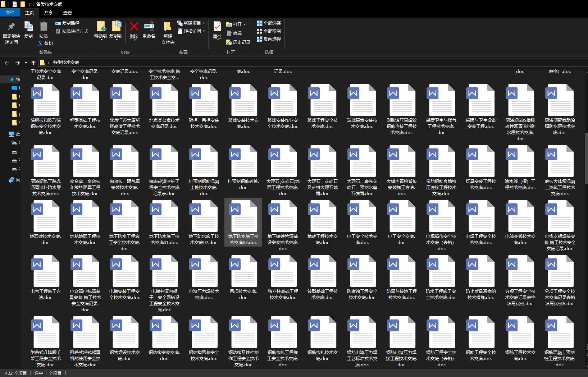Click Select none (全部取消)
588x377 pixels.
[269, 31]
